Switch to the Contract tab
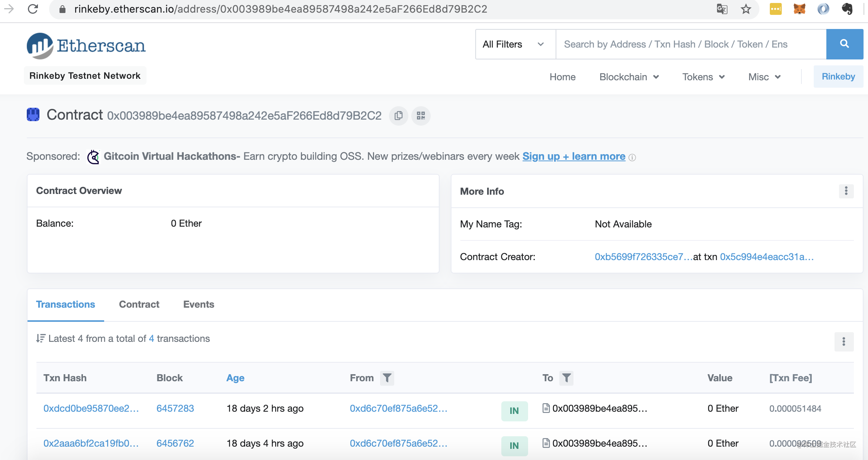868x460 pixels. (x=139, y=304)
